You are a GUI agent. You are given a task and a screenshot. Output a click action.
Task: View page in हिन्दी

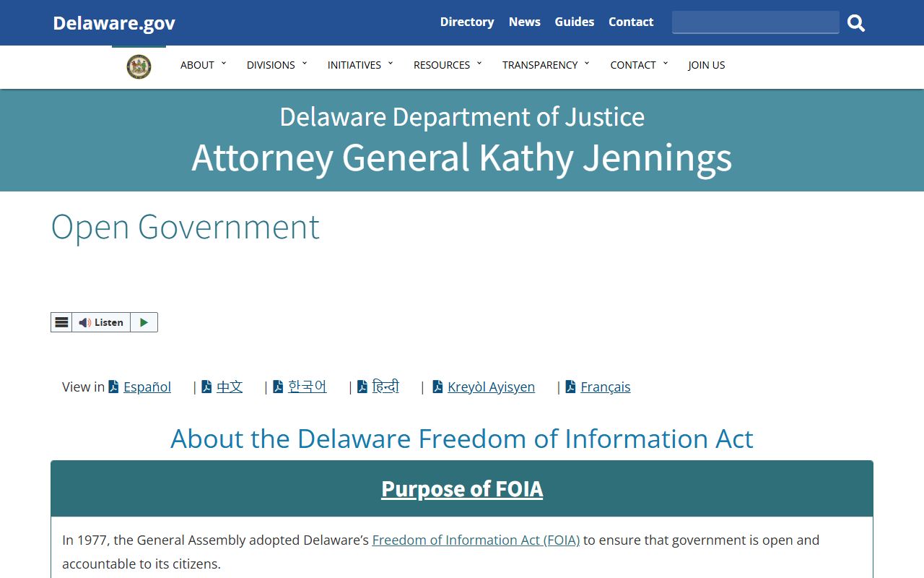point(385,387)
